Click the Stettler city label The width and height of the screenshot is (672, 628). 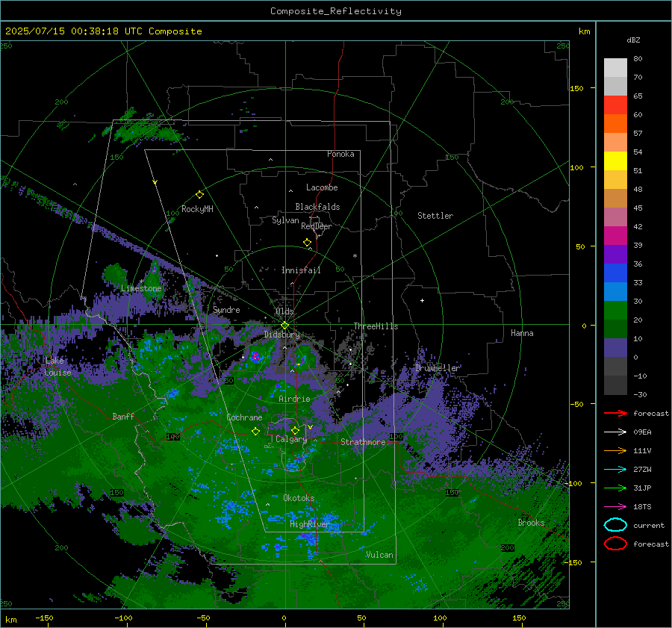tap(435, 216)
